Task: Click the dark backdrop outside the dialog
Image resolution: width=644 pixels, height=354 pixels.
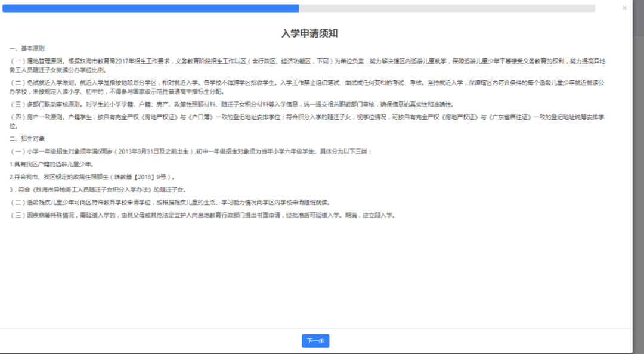Action: (639, 179)
